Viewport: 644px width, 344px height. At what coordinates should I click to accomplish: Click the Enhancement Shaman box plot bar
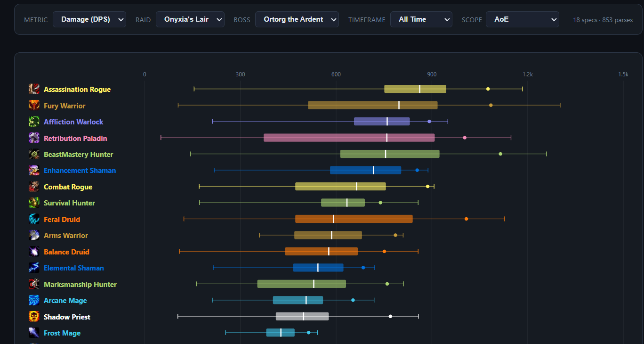(366, 170)
